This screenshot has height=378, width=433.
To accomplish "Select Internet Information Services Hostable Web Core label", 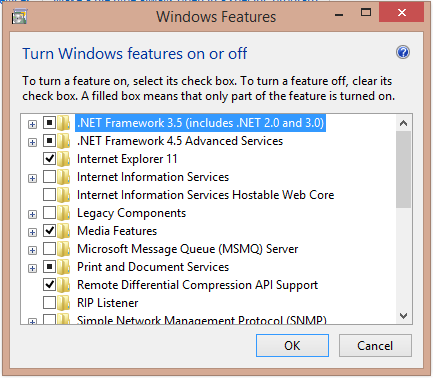I will (205, 195).
